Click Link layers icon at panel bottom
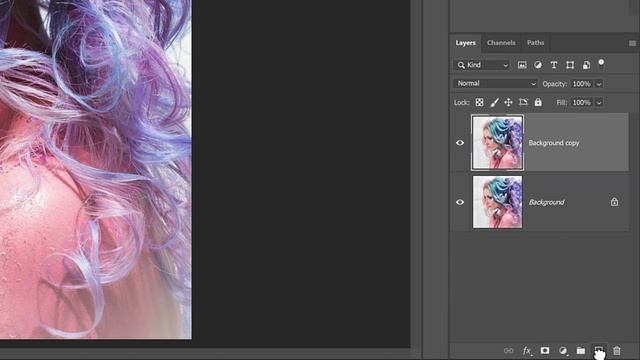This screenshot has width=640, height=360. 509,351
